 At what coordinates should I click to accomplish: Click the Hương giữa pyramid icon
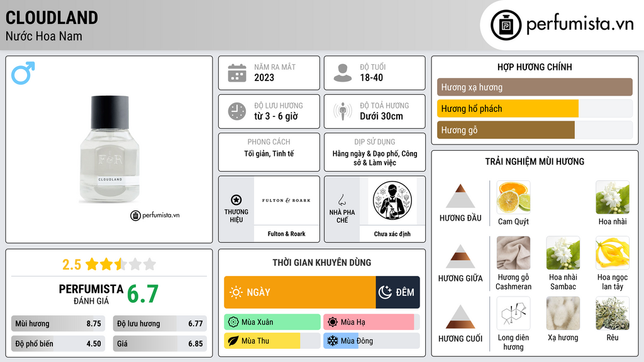click(x=460, y=256)
